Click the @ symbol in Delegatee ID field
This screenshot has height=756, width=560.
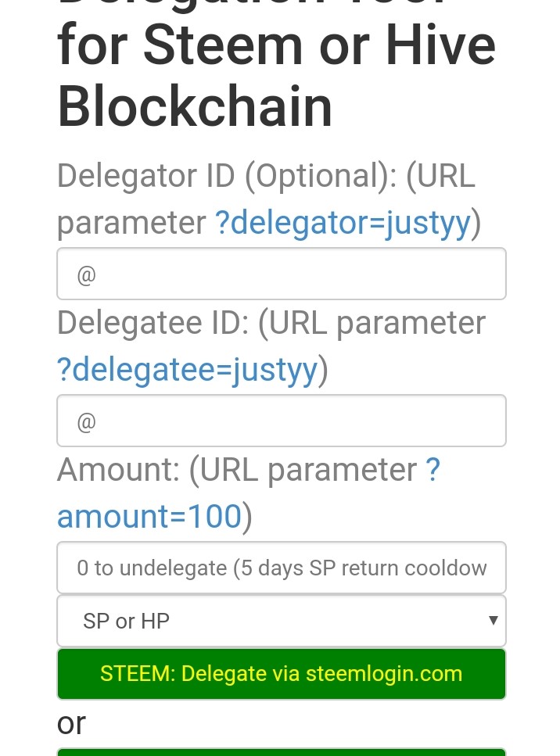tap(86, 422)
